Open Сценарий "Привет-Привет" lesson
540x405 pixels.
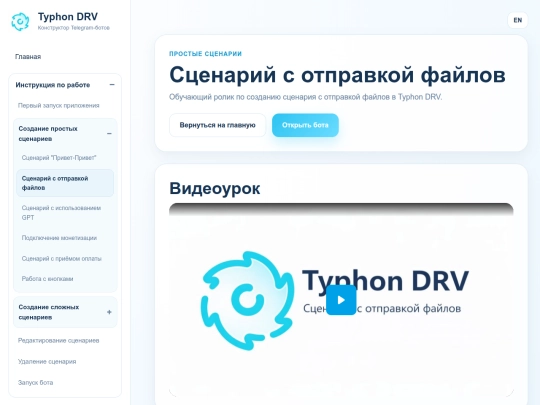point(59,158)
